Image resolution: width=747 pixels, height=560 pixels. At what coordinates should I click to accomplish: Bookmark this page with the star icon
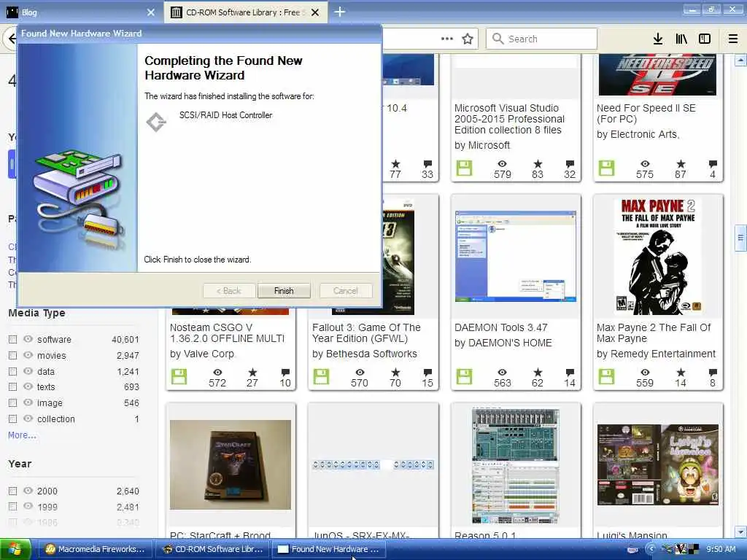pyautogui.click(x=468, y=39)
